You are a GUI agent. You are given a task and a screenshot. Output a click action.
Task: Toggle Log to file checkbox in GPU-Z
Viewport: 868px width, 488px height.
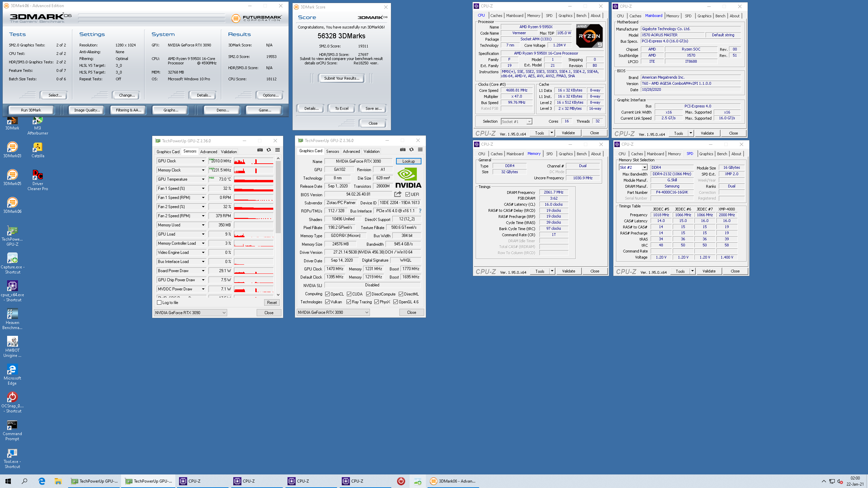[159, 303]
